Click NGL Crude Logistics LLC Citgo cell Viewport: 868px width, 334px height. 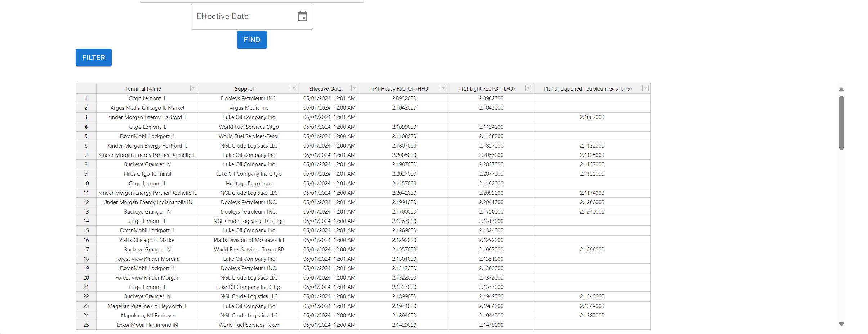pyautogui.click(x=249, y=221)
